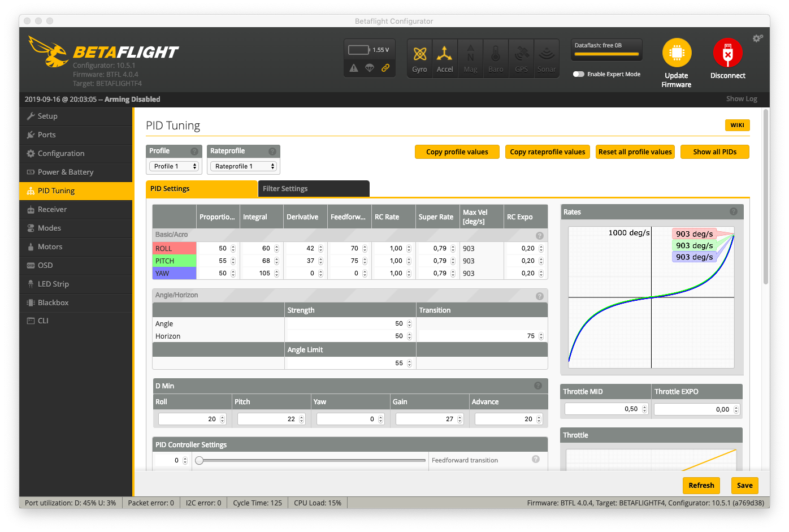Image resolution: width=789 pixels, height=532 pixels.
Task: Click the Feedforward transition help icon
Action: [535, 459]
